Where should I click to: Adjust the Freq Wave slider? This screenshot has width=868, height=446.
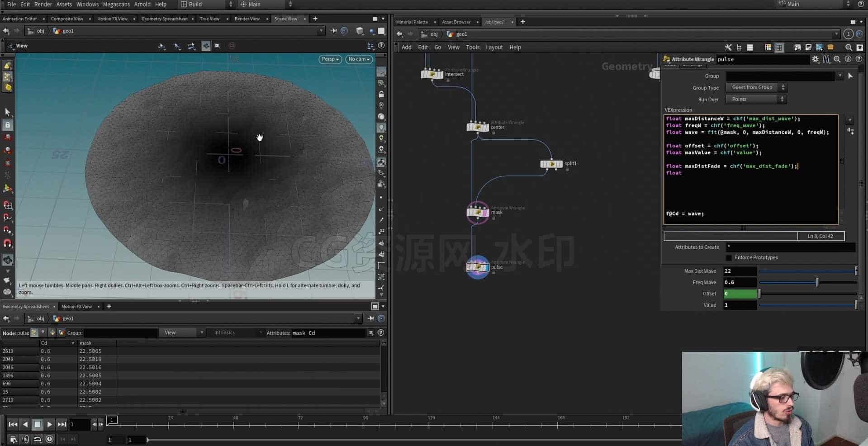click(x=808, y=282)
